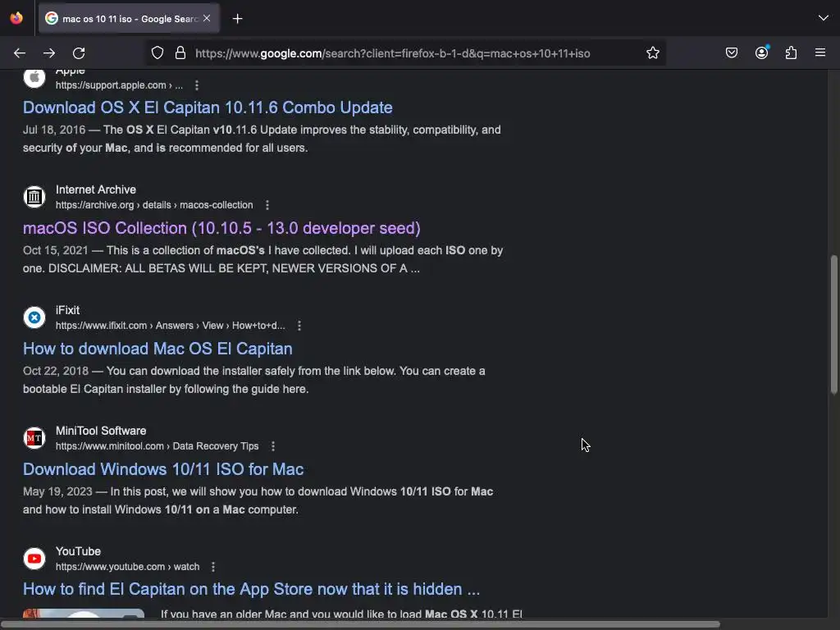Go back to the previous page
840x630 pixels.
[x=20, y=53]
